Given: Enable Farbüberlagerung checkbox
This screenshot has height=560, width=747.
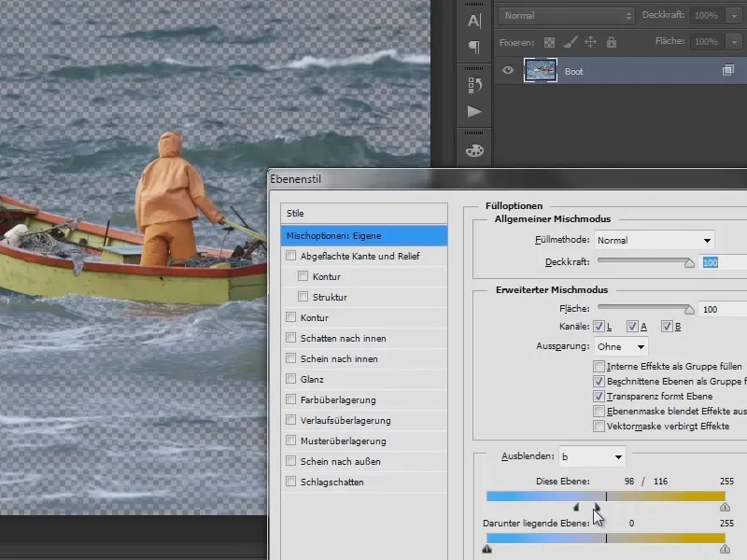Looking at the screenshot, I should click(290, 399).
